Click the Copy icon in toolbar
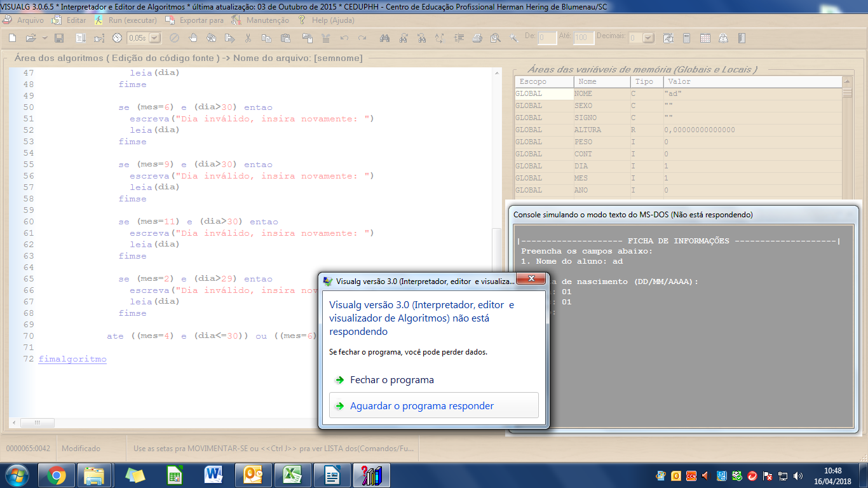 267,38
